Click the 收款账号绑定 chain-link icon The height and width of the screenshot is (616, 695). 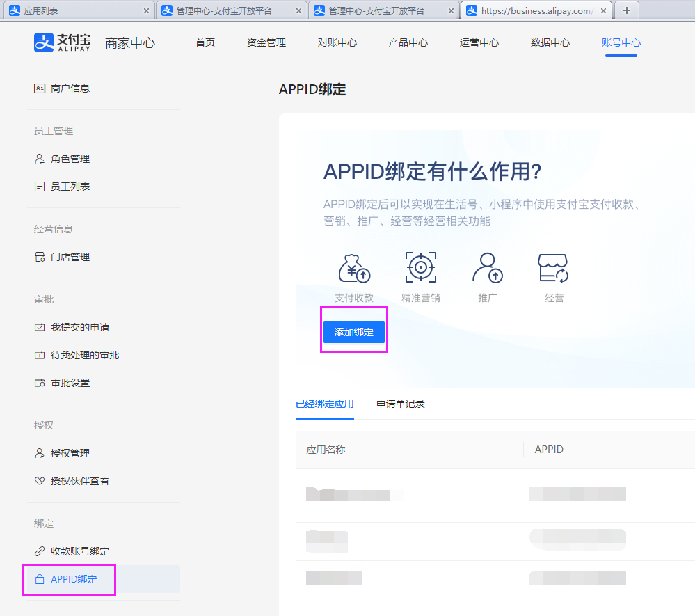(x=40, y=551)
